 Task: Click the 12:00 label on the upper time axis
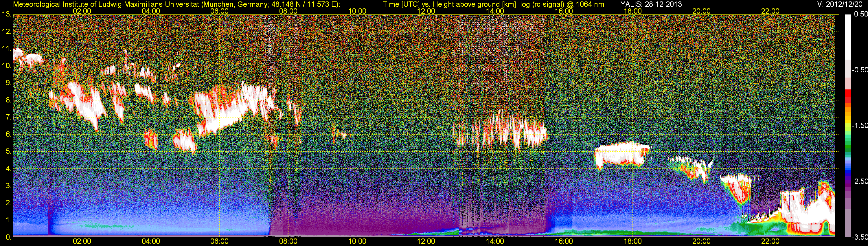426,11
